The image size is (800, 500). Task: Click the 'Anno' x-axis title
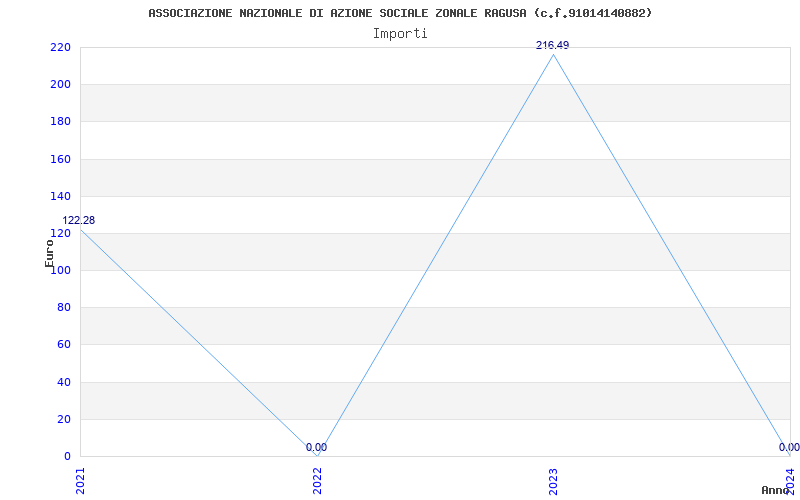tap(775, 490)
